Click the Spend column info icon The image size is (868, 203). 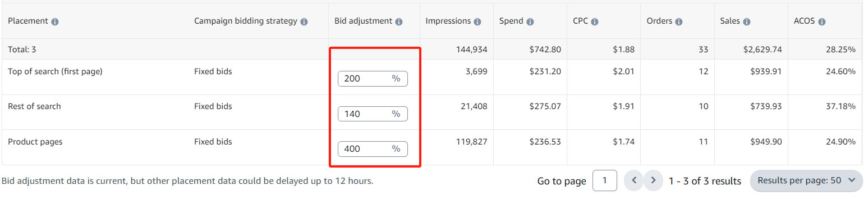pos(530,22)
